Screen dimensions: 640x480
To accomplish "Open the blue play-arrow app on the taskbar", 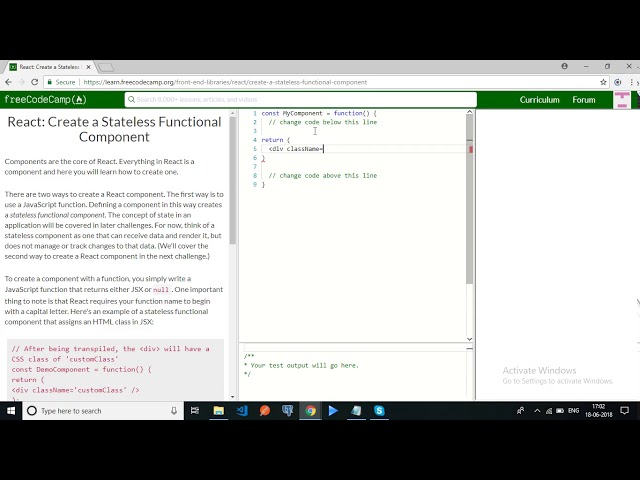I will [333, 411].
